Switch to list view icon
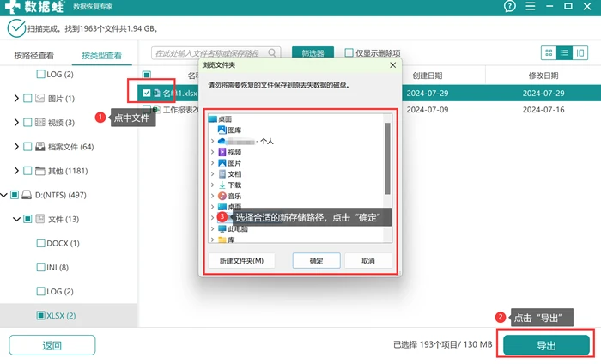The image size is (601, 364). (x=564, y=53)
